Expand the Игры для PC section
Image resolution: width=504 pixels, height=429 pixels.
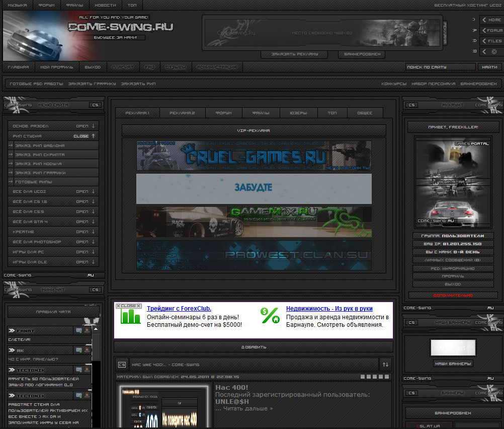click(x=53, y=252)
